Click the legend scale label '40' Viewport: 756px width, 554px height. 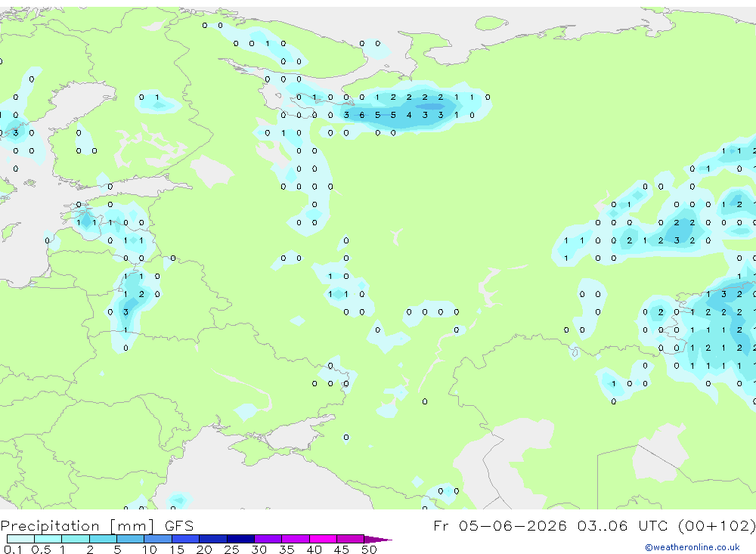tap(314, 549)
